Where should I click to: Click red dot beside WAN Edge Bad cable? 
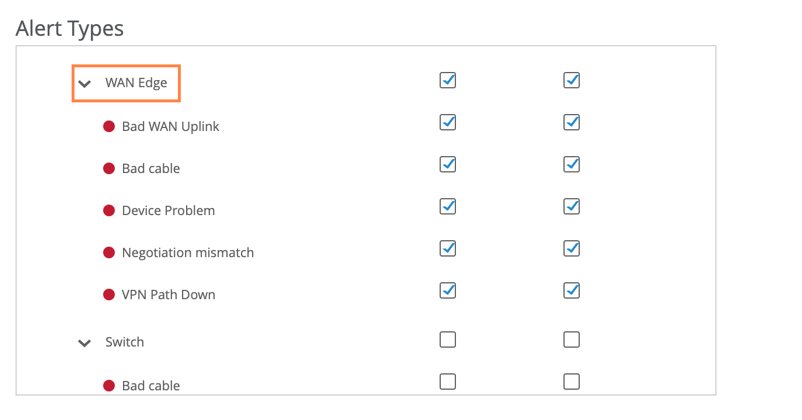pos(109,169)
